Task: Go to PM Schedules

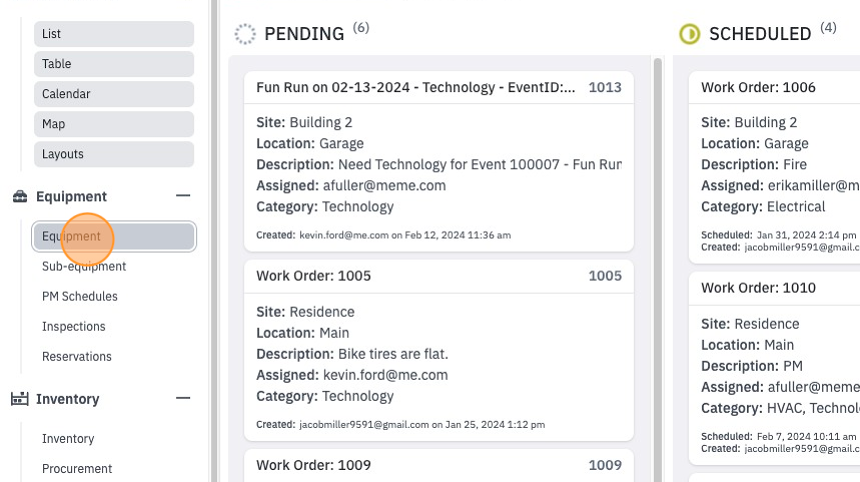Action: (80, 297)
